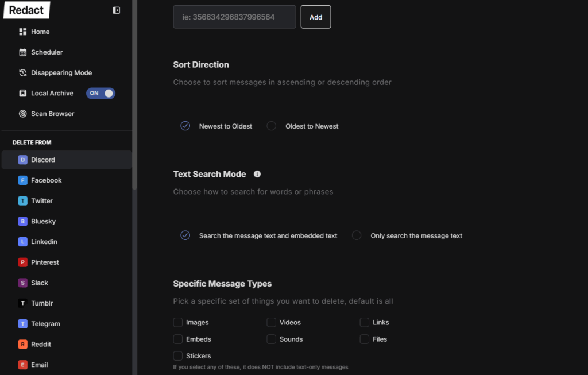Click the Scan Browser icon
This screenshot has height=375, width=588.
click(x=23, y=114)
